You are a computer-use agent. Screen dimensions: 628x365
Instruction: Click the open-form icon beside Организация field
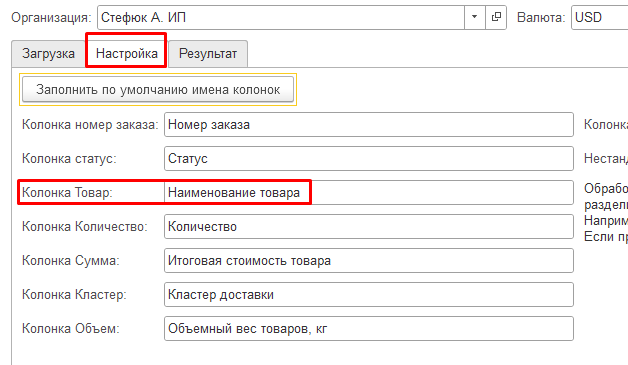[496, 17]
